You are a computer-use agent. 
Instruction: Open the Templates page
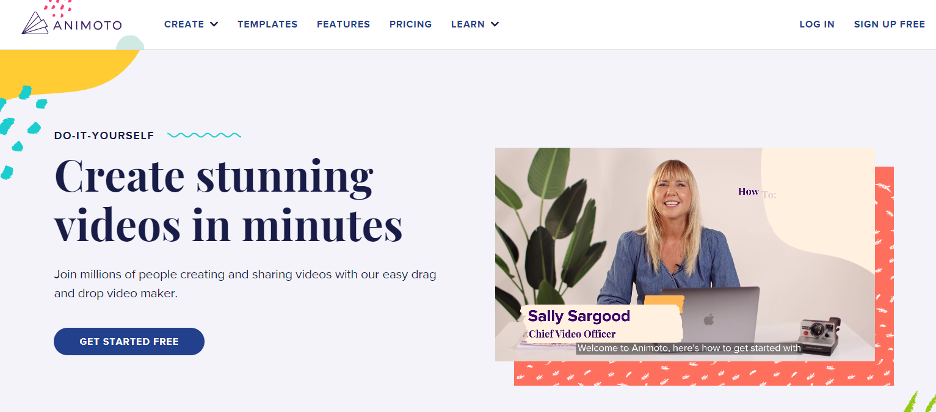pos(267,24)
